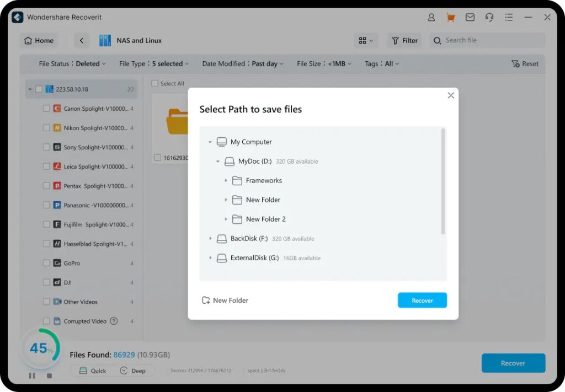The height and width of the screenshot is (392, 565).
Task: Click the My Computer monitor icon
Action: coord(222,142)
